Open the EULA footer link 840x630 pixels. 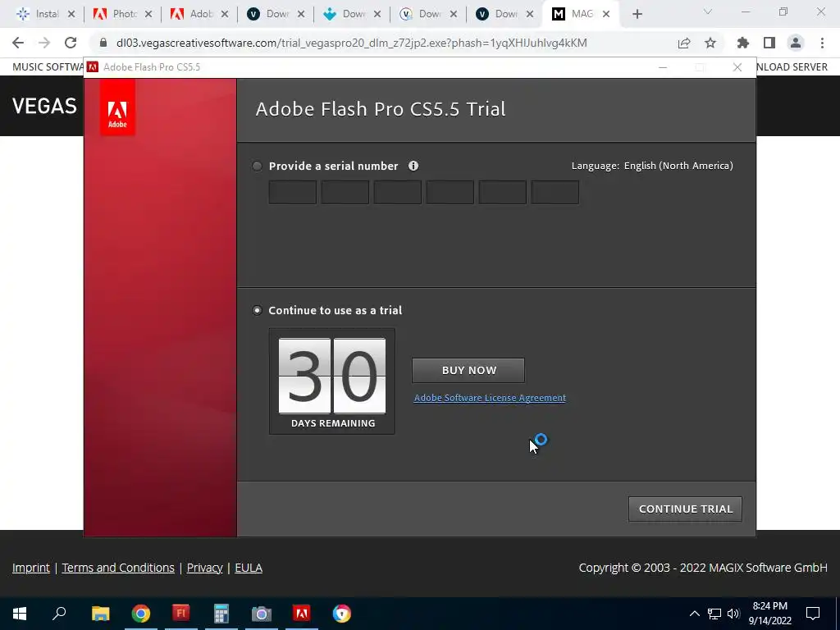(249, 568)
